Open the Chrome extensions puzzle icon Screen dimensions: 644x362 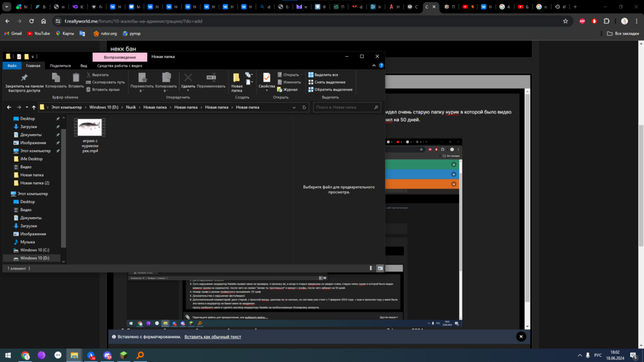[x=607, y=21]
